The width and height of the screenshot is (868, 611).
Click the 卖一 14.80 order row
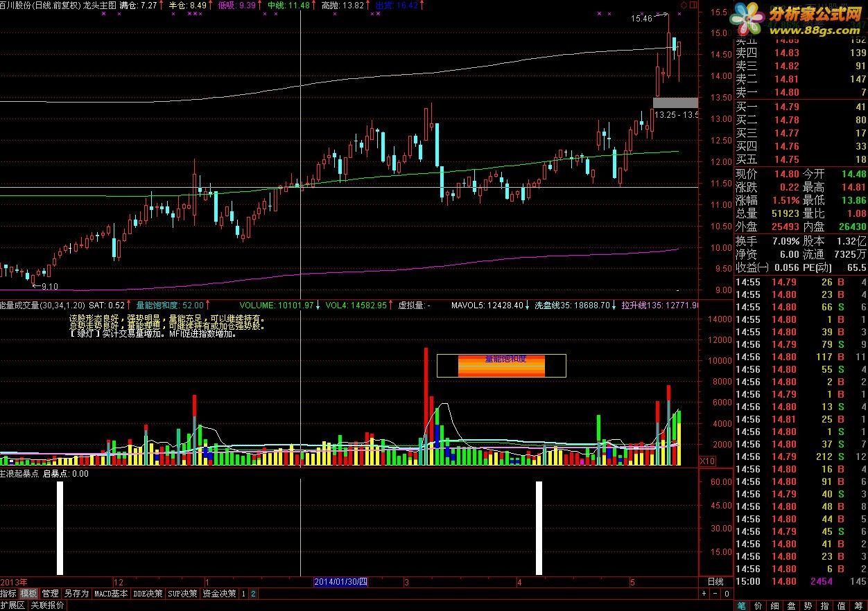click(801, 92)
